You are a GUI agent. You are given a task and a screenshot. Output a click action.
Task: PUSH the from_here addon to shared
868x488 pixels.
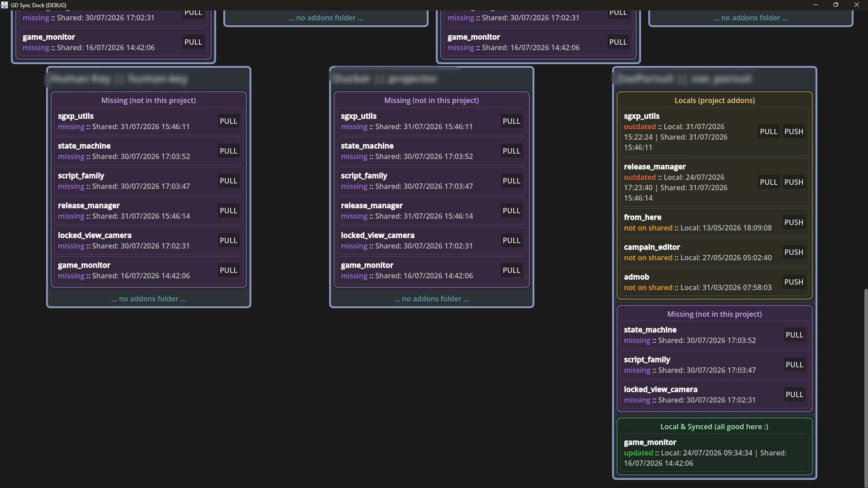pyautogui.click(x=794, y=222)
